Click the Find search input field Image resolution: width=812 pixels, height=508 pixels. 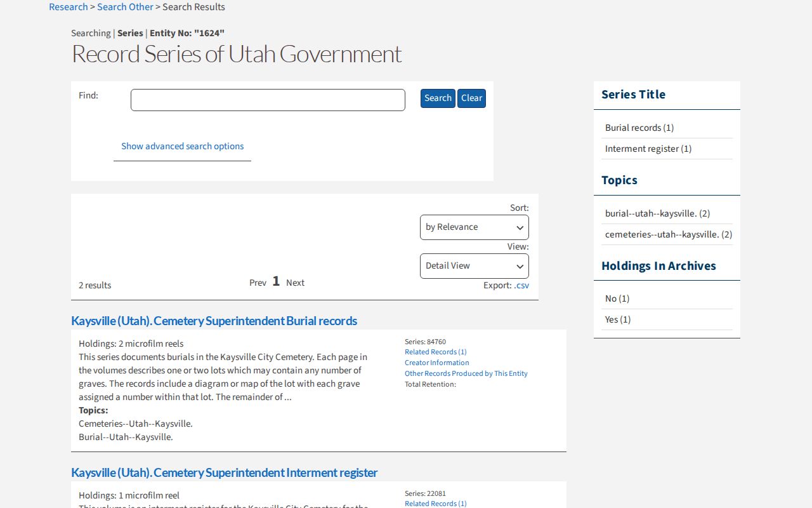(x=268, y=100)
